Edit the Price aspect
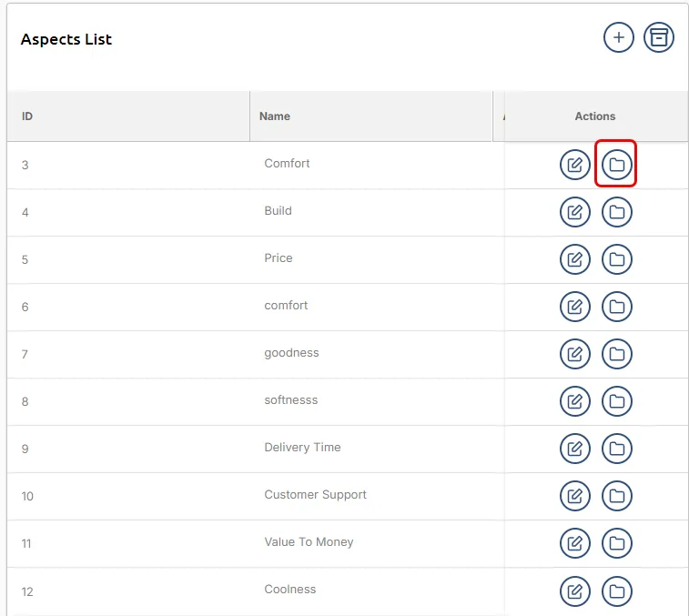689x616 pixels. tap(574, 259)
